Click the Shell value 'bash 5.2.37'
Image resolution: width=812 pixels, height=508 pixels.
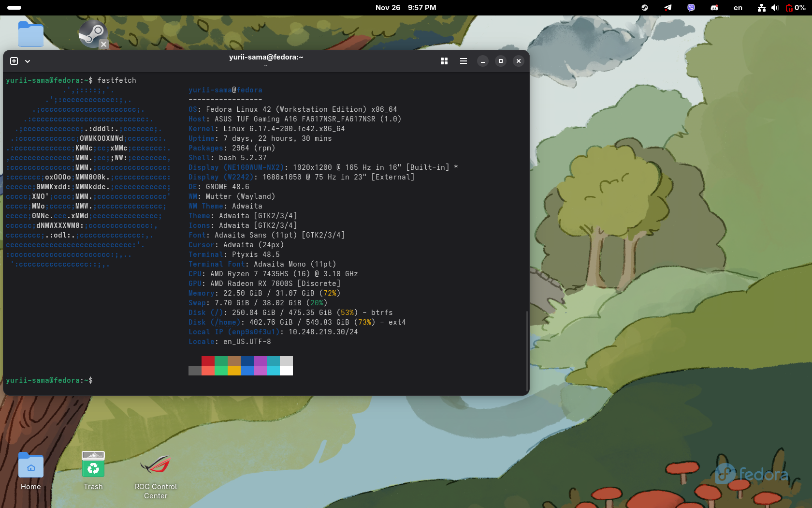(x=243, y=158)
